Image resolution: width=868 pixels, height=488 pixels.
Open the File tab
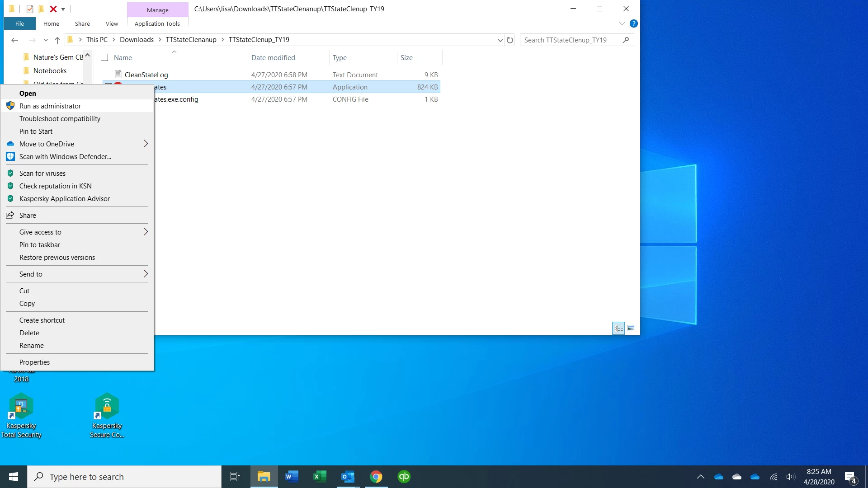pos(19,23)
